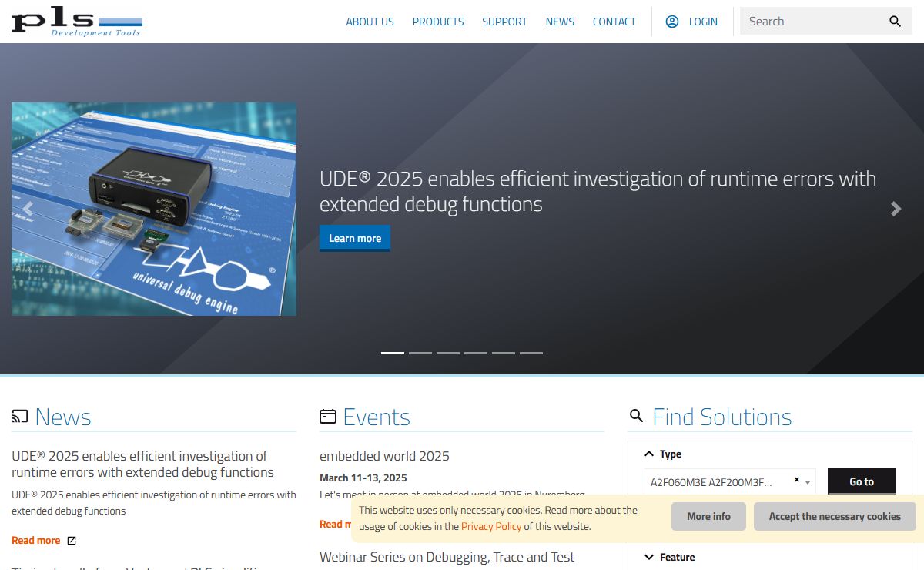924x570 pixels.
Task: Select the third carousel indicator
Action: pos(448,353)
